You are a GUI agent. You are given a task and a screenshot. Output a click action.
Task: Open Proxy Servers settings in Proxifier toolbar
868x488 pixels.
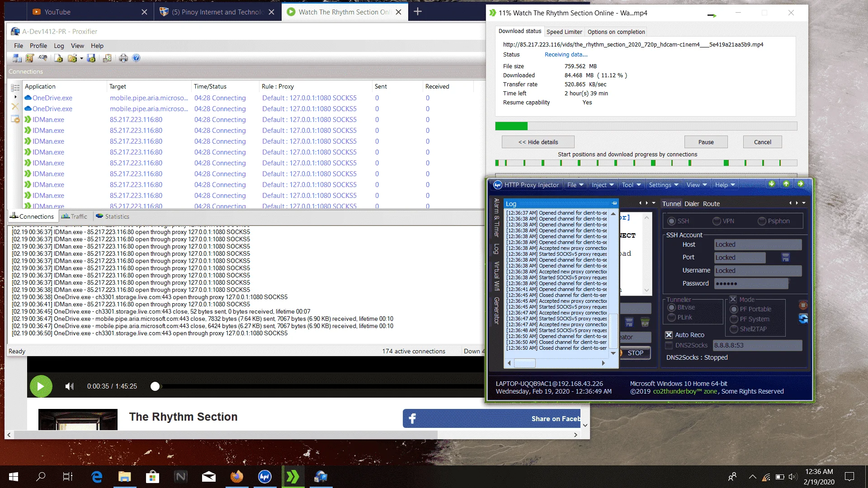point(17,58)
